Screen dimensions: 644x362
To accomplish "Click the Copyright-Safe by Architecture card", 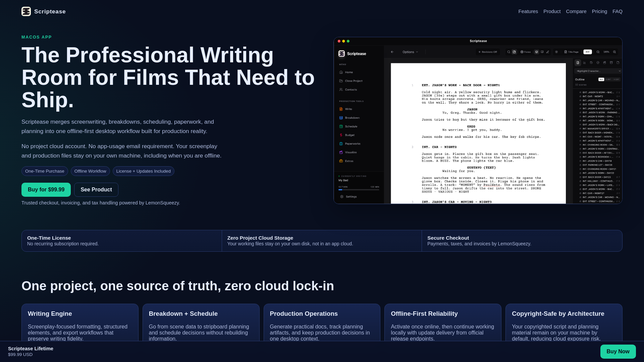I will (x=564, y=322).
